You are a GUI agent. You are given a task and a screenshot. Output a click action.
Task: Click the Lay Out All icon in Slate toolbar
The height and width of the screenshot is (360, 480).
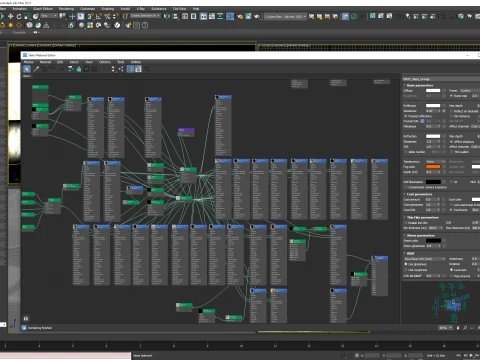click(113, 69)
